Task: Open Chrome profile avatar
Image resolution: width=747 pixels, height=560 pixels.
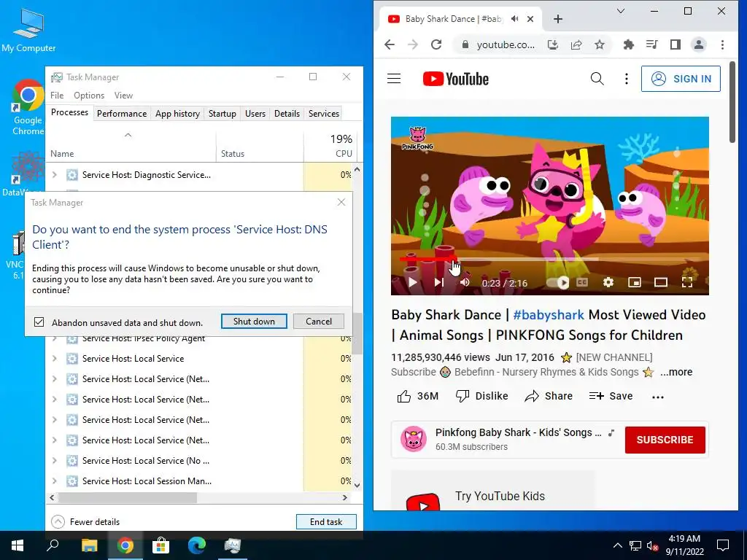Action: point(699,44)
